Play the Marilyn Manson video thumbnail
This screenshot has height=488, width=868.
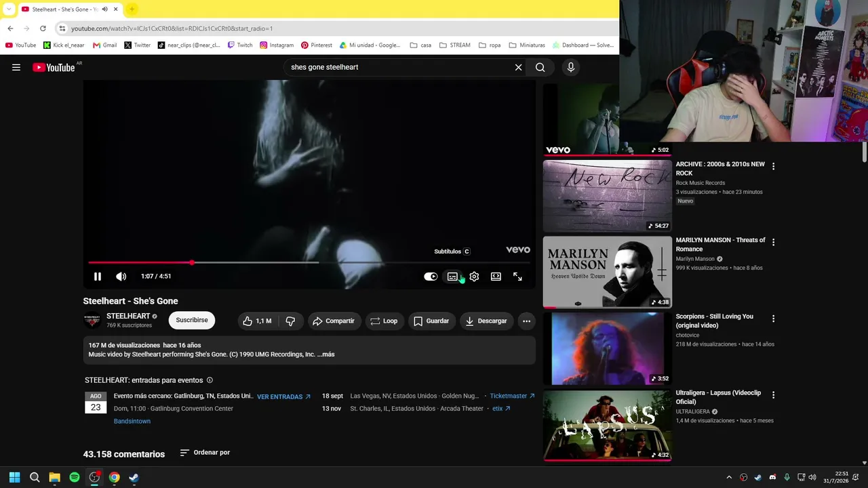[608, 272]
